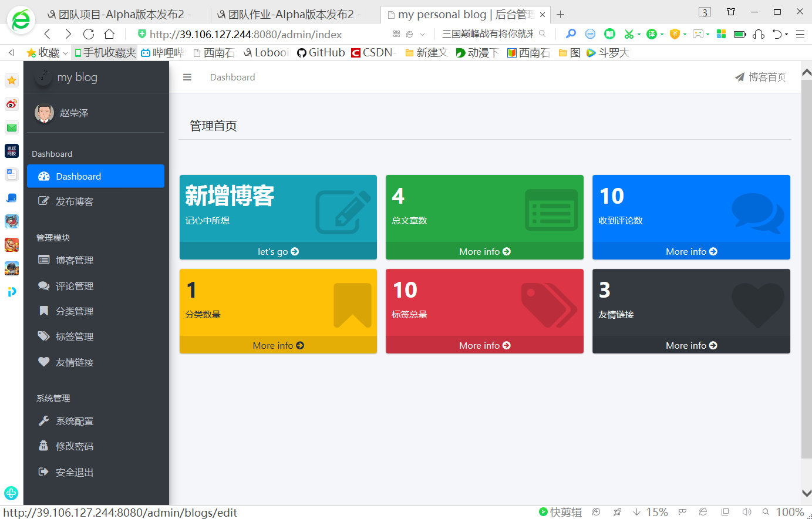This screenshot has width=812, height=519.
Task: Click let's go on the 新增博客 card
Action: [278, 251]
